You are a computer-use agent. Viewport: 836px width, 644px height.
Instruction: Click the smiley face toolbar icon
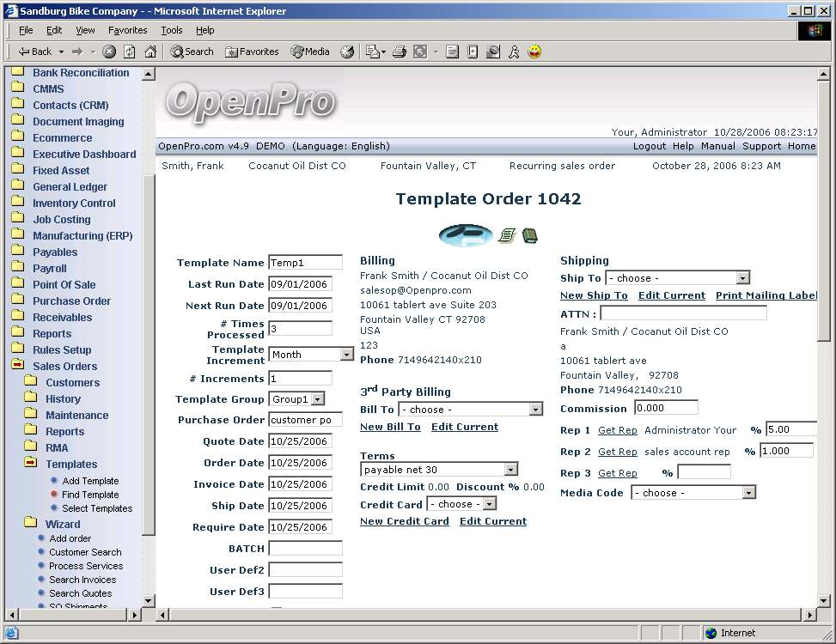[x=534, y=52]
